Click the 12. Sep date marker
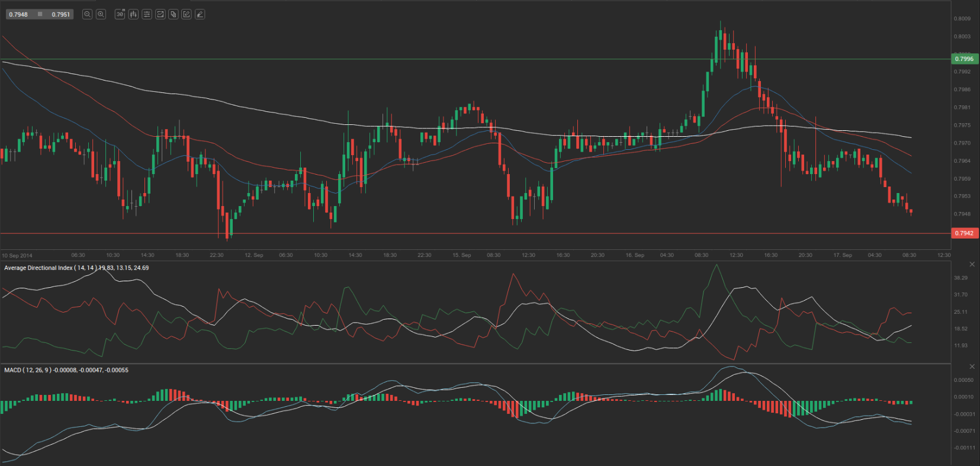Screen dimensions: 980x466 click(x=254, y=255)
